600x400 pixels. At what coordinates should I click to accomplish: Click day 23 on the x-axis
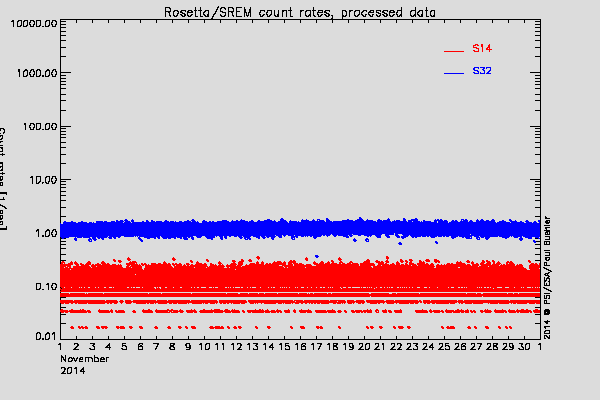coord(413,346)
